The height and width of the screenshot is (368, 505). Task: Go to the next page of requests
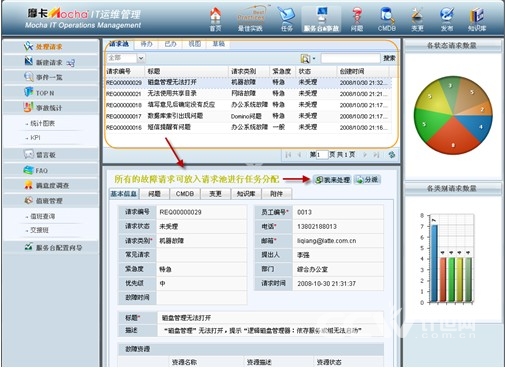[x=365, y=155]
